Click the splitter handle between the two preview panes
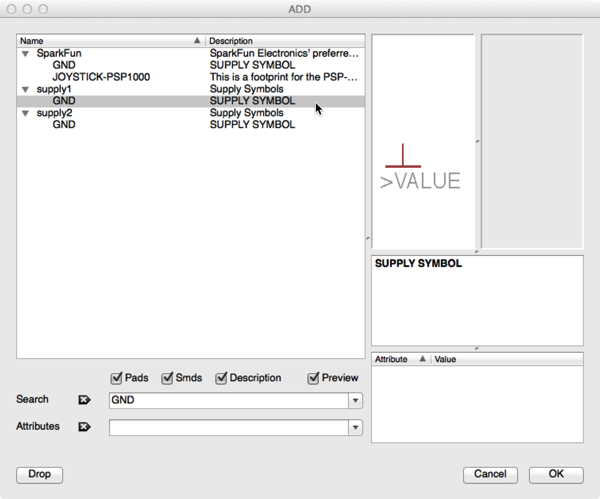Screen dimensions: 600x499 (478, 142)
